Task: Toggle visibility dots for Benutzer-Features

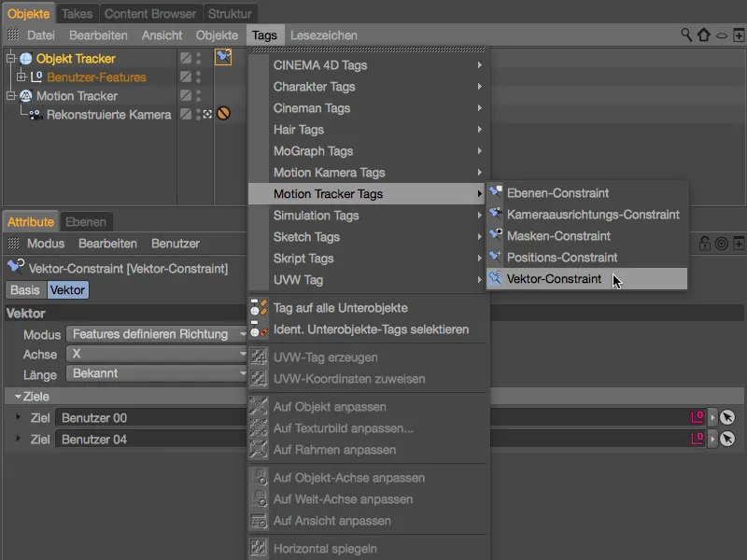Action: (199, 77)
